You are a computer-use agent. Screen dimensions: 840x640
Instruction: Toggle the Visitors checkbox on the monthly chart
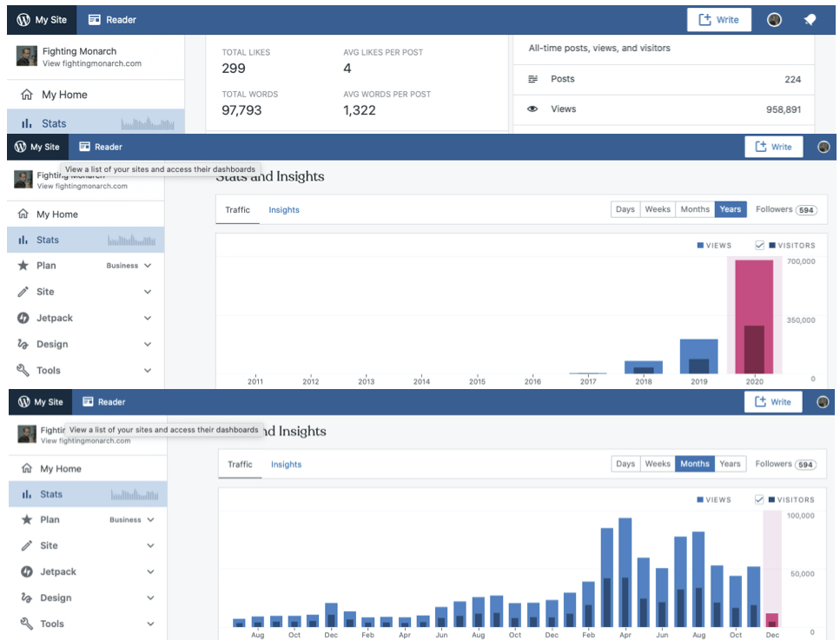[x=760, y=499]
